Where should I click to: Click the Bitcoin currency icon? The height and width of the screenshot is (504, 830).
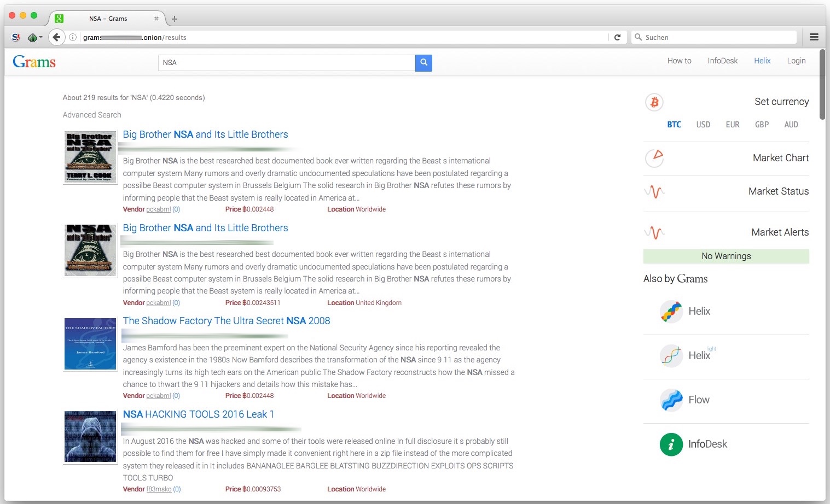click(654, 102)
